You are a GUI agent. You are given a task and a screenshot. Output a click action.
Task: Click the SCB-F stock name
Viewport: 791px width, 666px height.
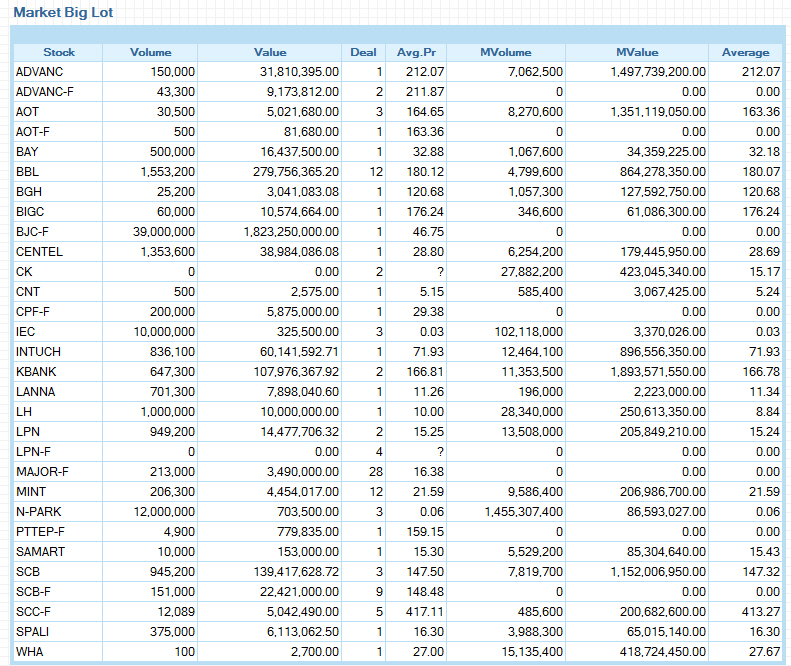pyautogui.click(x=33, y=592)
